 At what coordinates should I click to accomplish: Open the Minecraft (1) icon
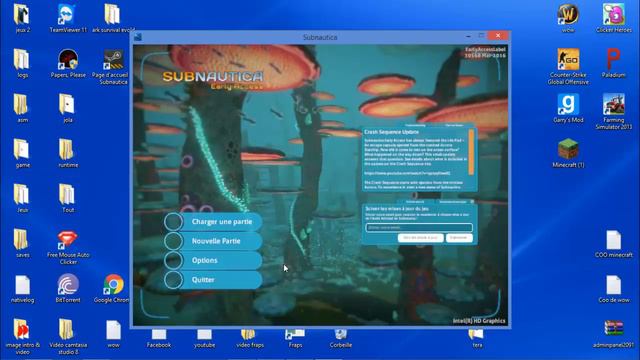tap(568, 149)
